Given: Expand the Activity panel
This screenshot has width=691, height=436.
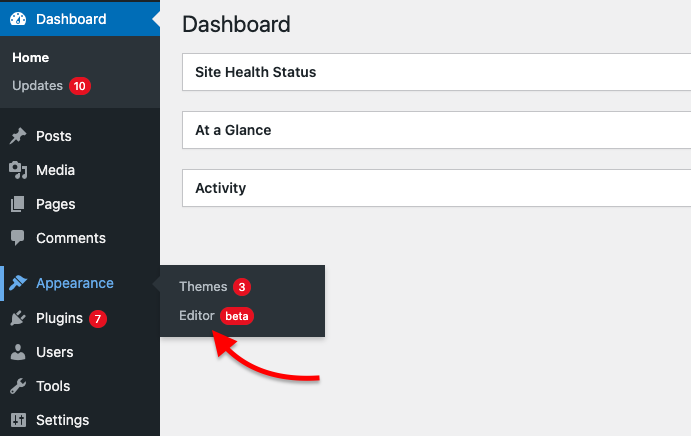Looking at the screenshot, I should tap(436, 188).
